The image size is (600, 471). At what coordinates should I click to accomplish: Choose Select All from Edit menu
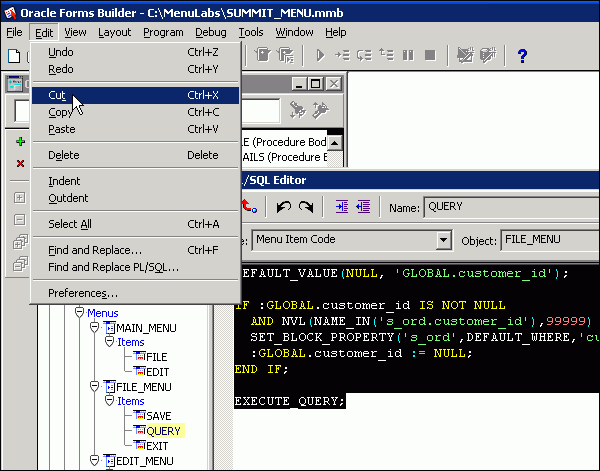coord(135,224)
